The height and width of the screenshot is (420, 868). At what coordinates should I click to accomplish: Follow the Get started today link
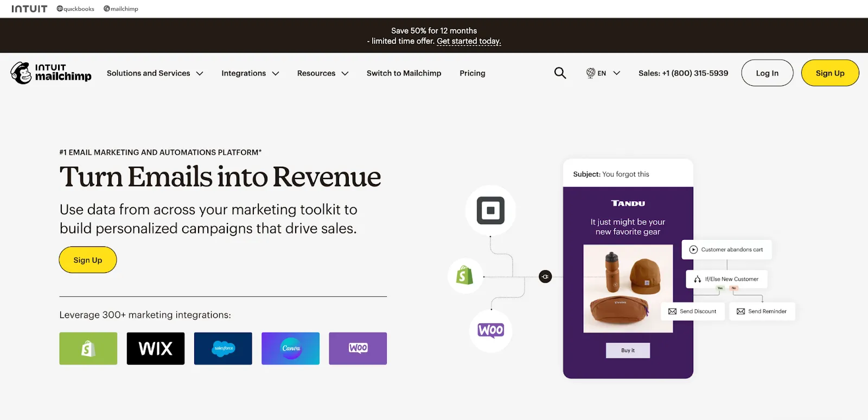click(469, 41)
